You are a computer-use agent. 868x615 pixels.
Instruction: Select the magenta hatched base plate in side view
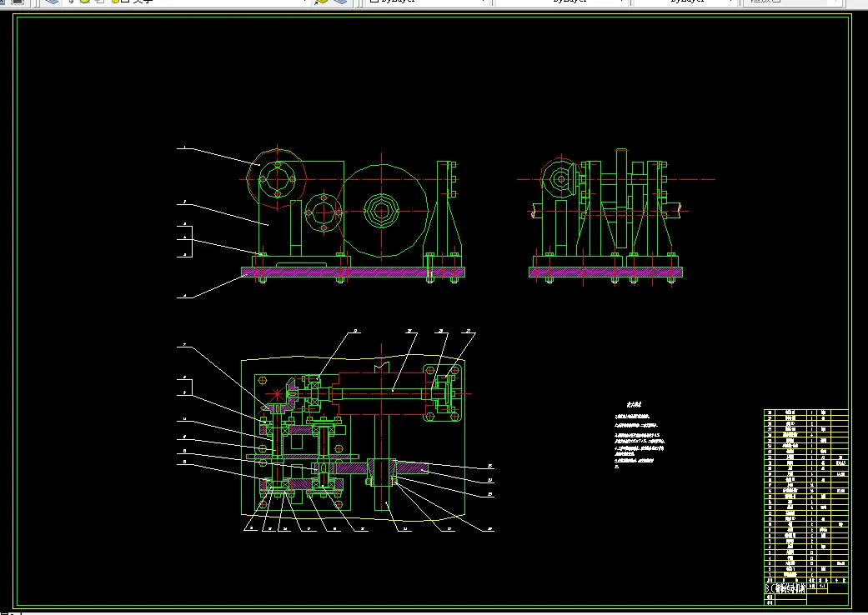[x=605, y=272]
